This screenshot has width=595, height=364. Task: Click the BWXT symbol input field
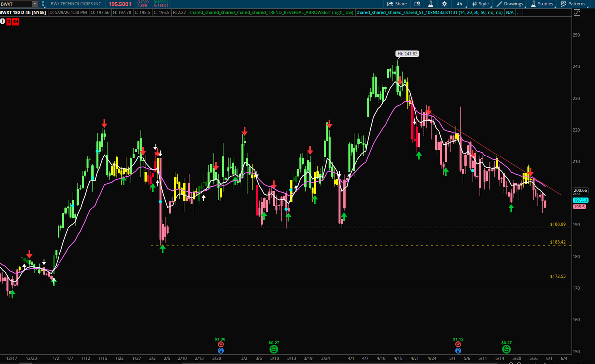pos(16,4)
